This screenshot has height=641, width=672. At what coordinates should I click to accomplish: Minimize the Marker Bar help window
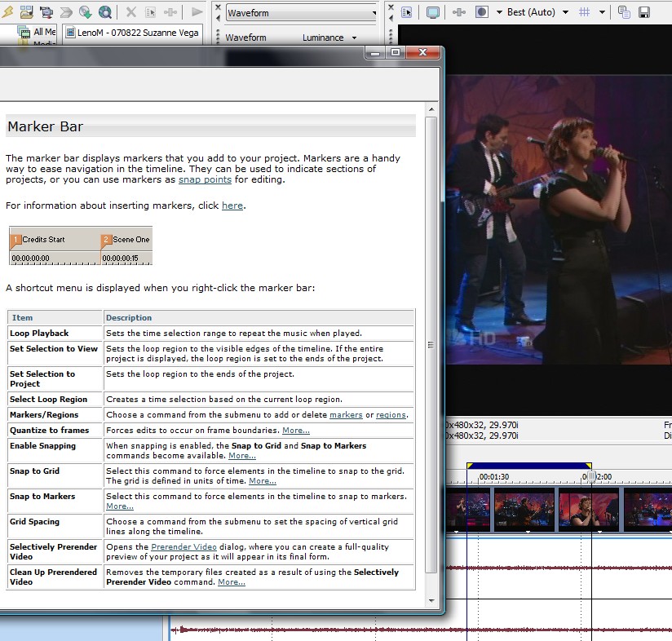(x=375, y=53)
